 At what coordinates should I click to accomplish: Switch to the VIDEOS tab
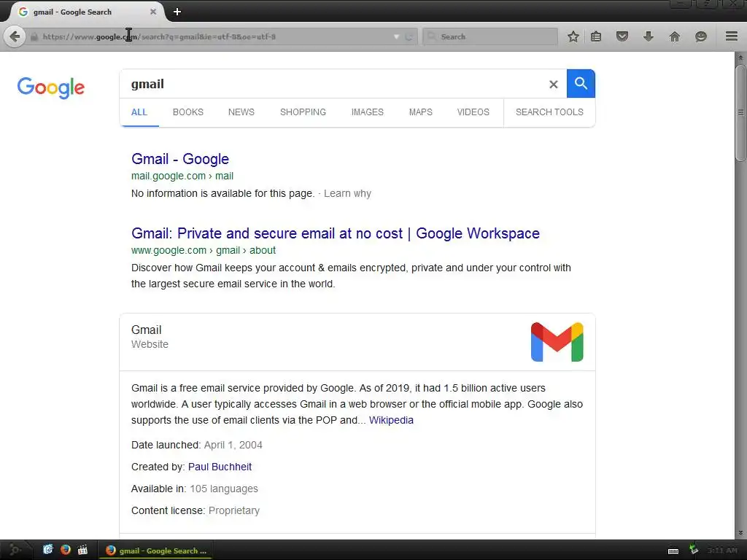coord(473,112)
